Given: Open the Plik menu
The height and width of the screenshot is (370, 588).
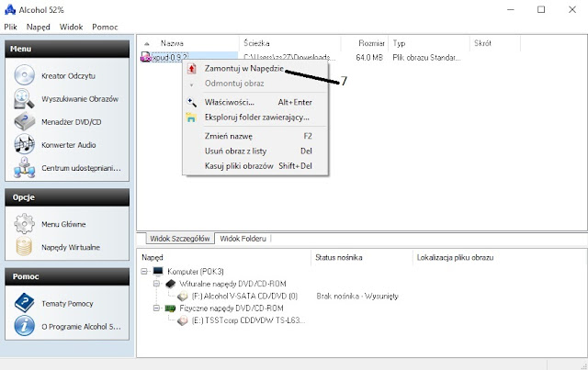Looking at the screenshot, I should 10,27.
